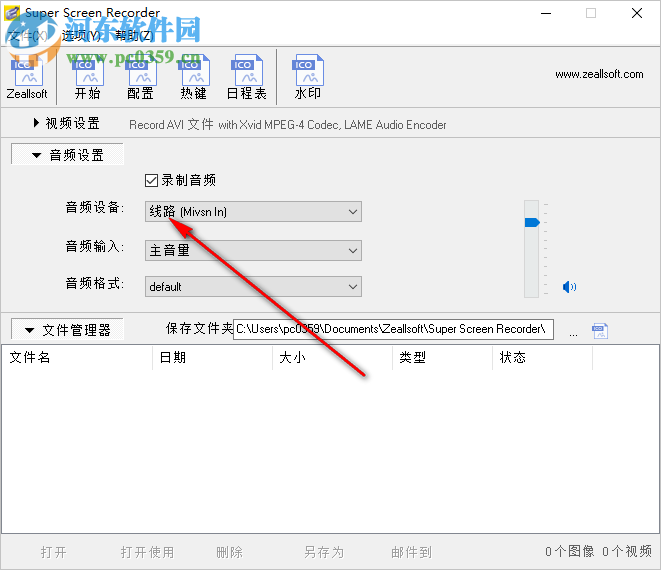
Task: Open the 配置 configuration tool
Action: point(141,77)
